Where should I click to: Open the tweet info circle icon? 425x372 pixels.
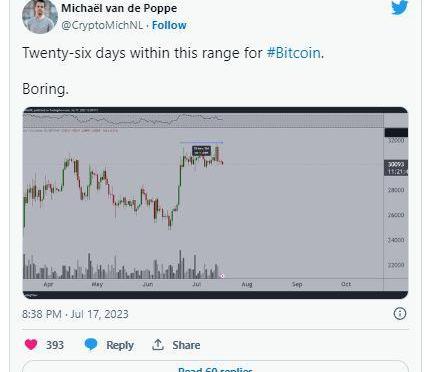point(400,314)
